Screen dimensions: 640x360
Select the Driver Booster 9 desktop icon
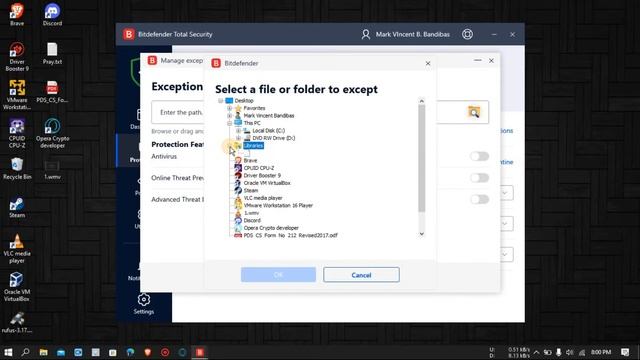pos(17,56)
